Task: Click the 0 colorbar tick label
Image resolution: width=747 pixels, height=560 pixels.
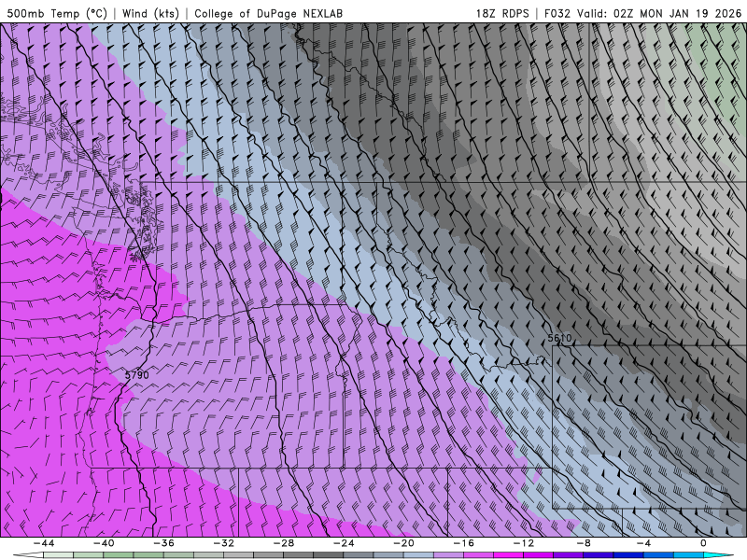Action: point(704,543)
